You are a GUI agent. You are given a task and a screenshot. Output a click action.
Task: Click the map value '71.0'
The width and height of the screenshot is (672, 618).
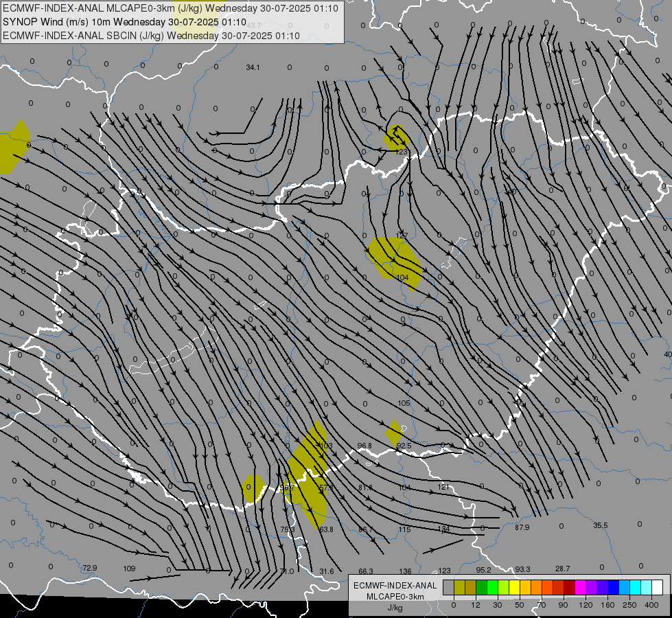(x=287, y=571)
